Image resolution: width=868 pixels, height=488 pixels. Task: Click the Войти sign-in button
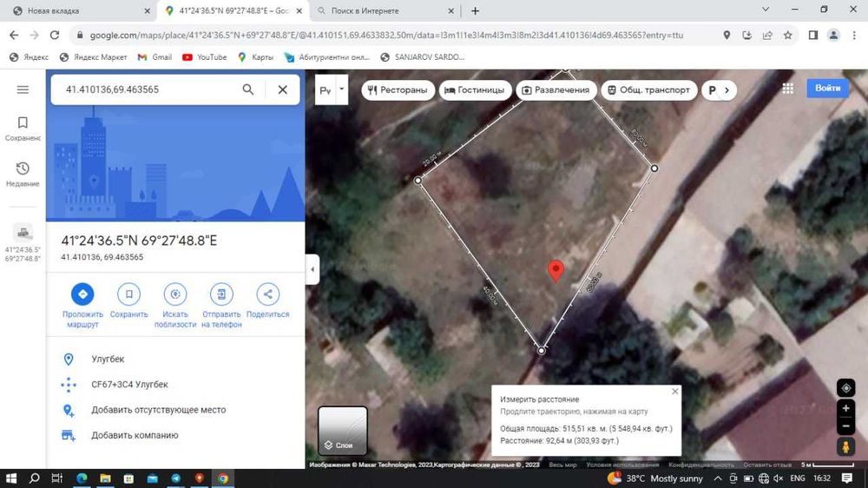tap(827, 88)
